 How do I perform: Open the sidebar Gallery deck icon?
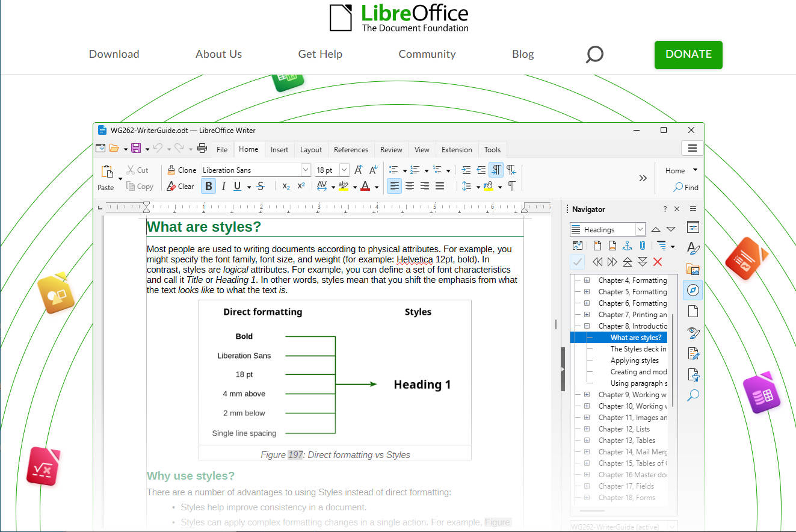[x=693, y=269]
